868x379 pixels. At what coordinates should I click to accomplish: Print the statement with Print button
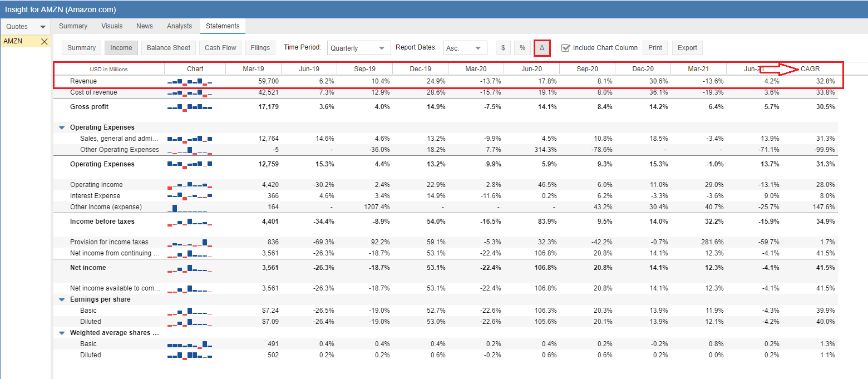coord(655,48)
